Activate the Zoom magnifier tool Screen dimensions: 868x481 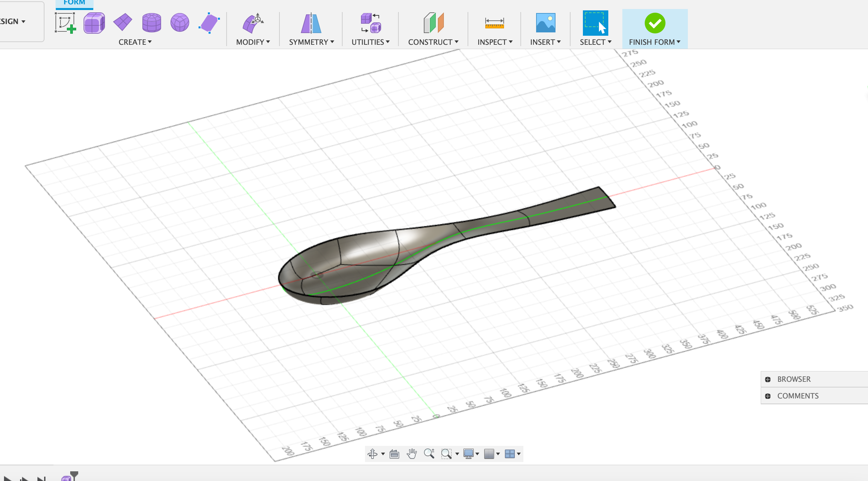[429, 454]
